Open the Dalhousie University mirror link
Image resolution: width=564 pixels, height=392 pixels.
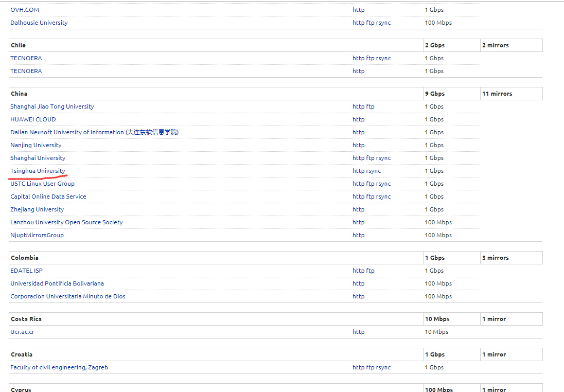point(39,23)
